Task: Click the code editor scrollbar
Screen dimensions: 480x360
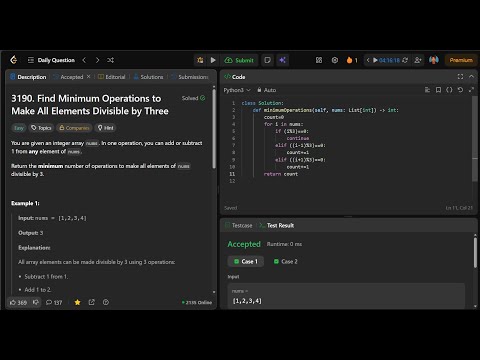Action: click(475, 139)
